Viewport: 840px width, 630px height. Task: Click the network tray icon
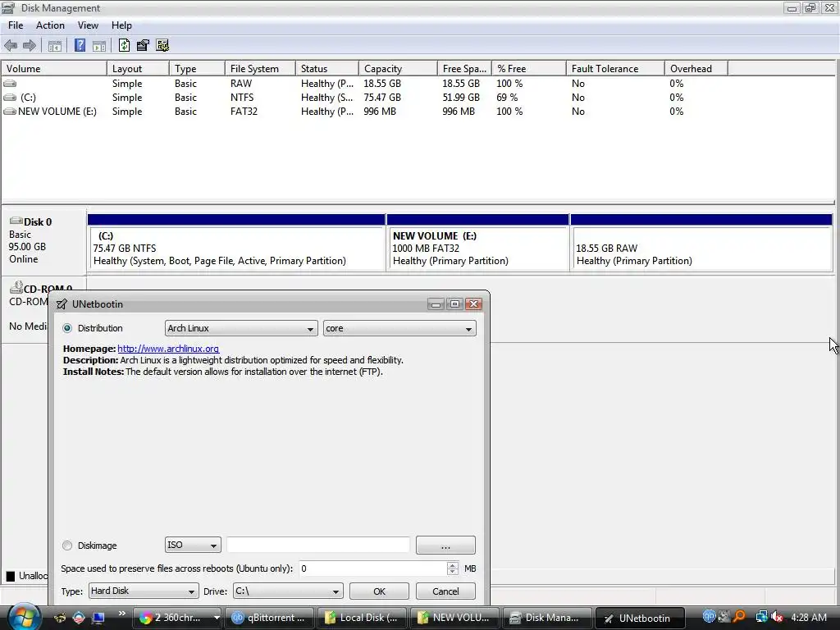pos(761,617)
